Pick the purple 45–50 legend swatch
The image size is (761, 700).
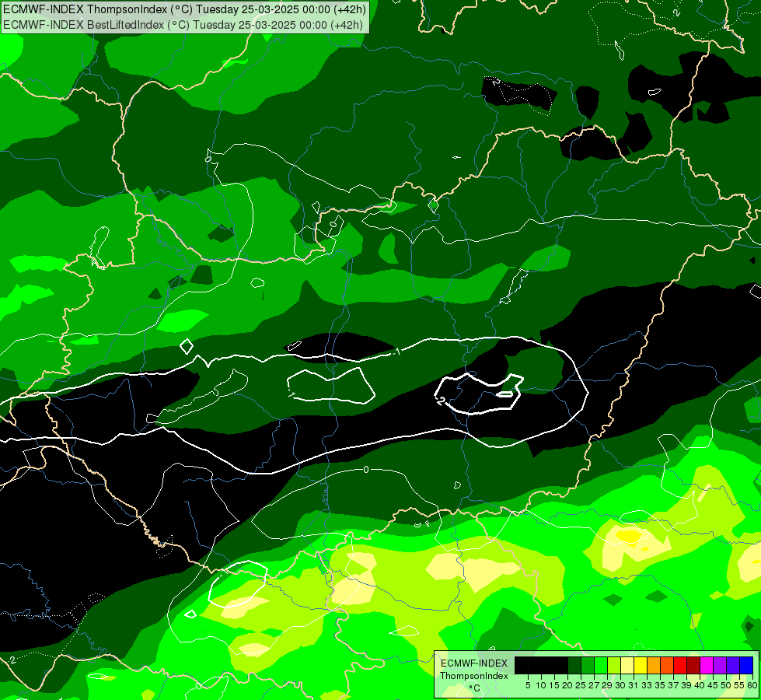720,665
